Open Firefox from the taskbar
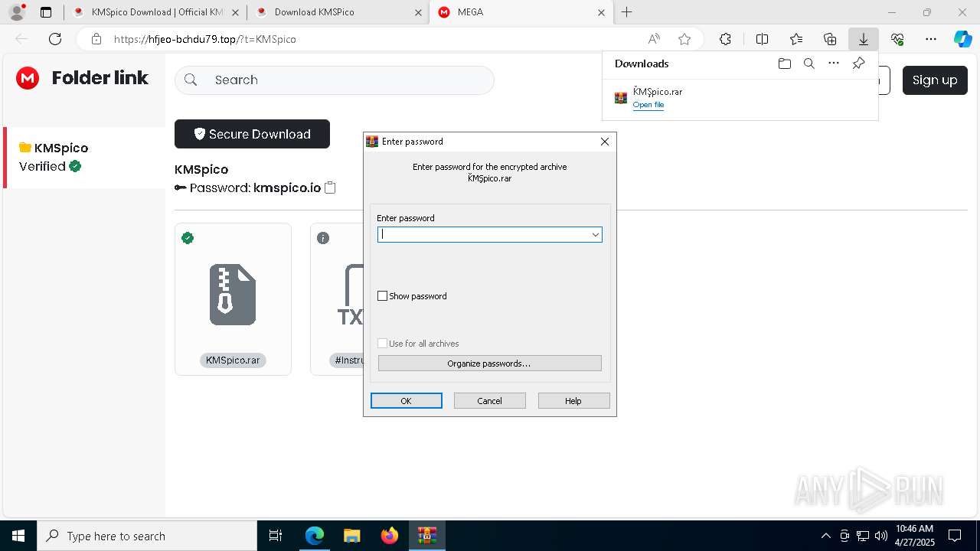Viewport: 980px width, 551px height. (389, 536)
